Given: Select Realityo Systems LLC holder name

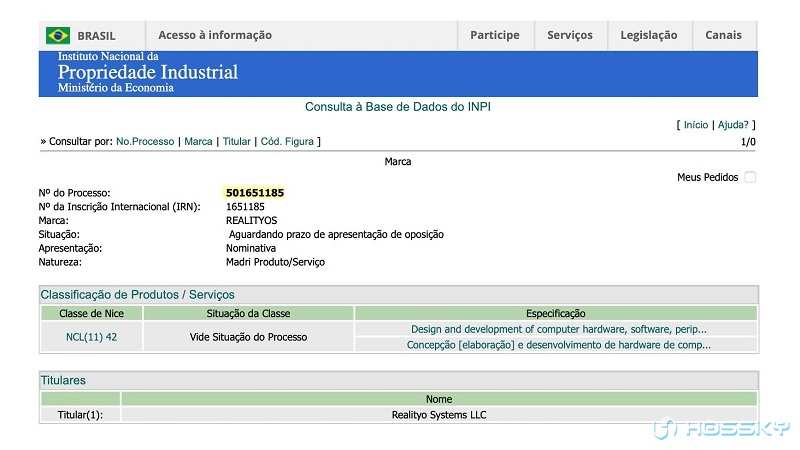Looking at the screenshot, I should [x=439, y=415].
